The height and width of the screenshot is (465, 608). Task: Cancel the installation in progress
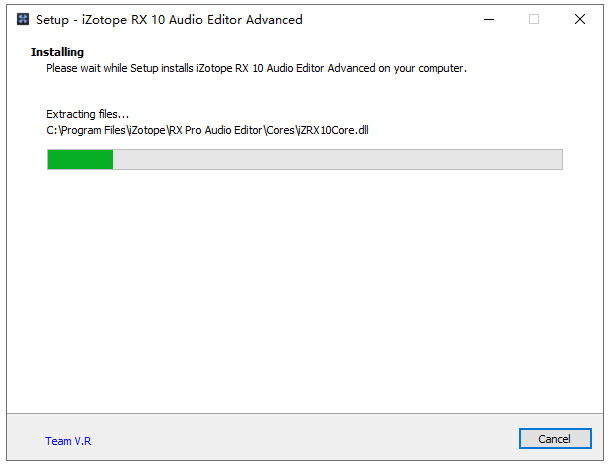click(555, 439)
